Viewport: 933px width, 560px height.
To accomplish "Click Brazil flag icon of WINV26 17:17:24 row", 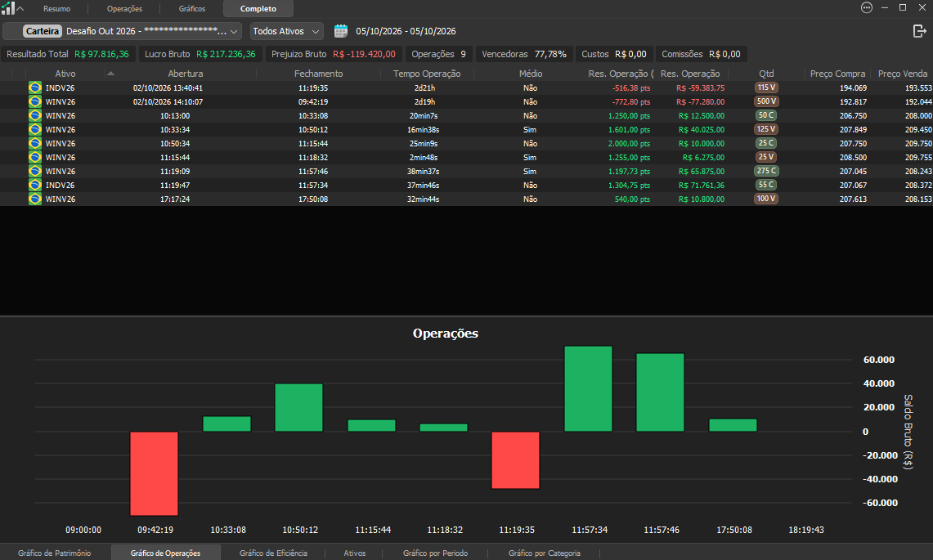I will [35, 199].
